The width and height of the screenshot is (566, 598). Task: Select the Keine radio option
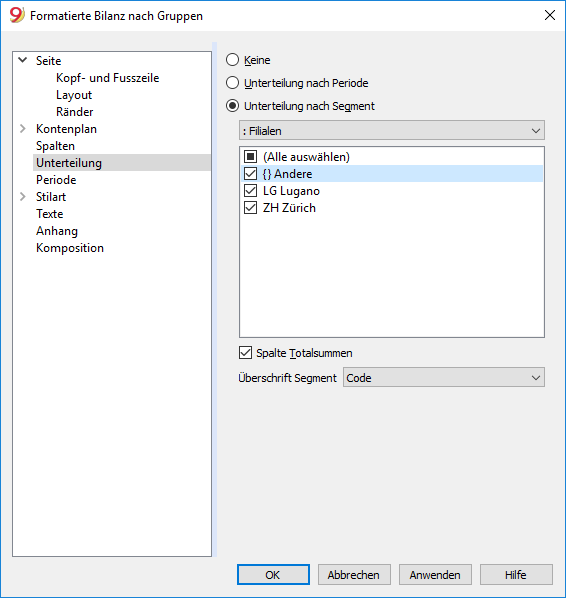tap(233, 60)
